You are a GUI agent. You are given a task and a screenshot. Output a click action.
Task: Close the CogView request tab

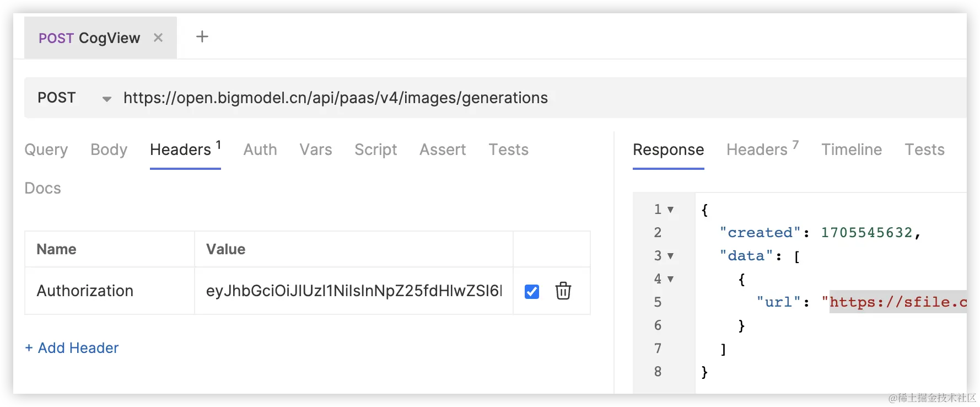click(158, 38)
